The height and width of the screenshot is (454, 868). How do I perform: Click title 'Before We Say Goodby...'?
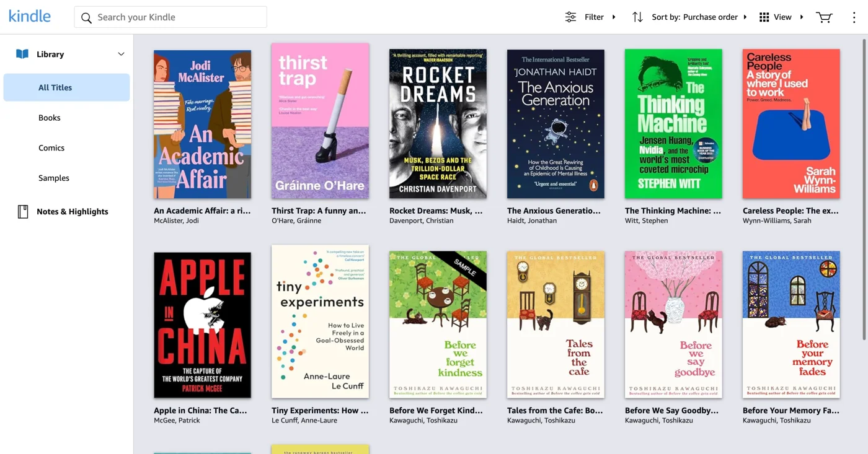671,410
